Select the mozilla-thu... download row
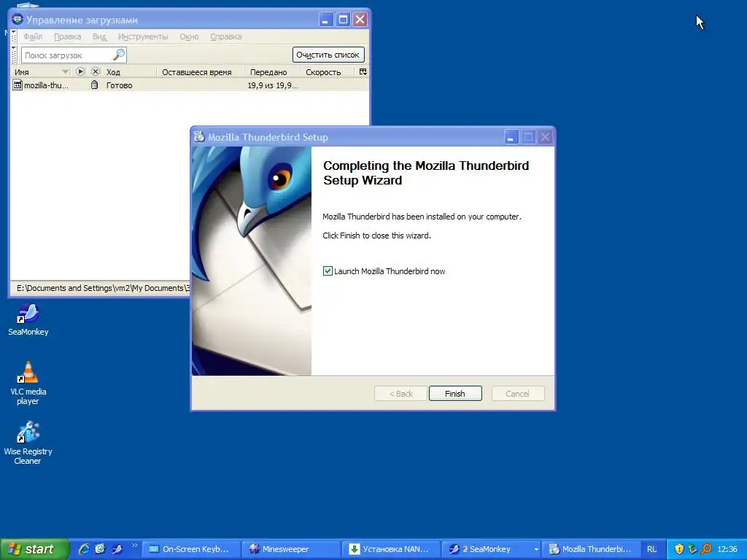Screen dimensions: 747x560 [x=189, y=85]
